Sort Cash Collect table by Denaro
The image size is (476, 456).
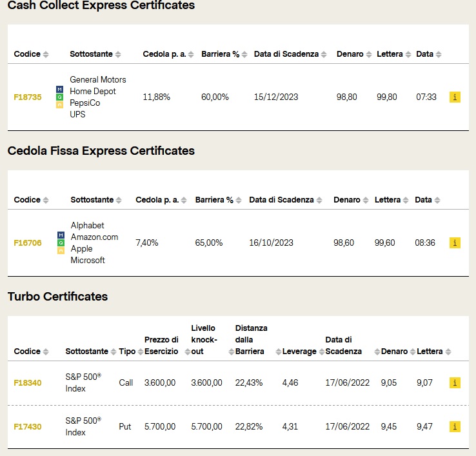tap(369, 54)
